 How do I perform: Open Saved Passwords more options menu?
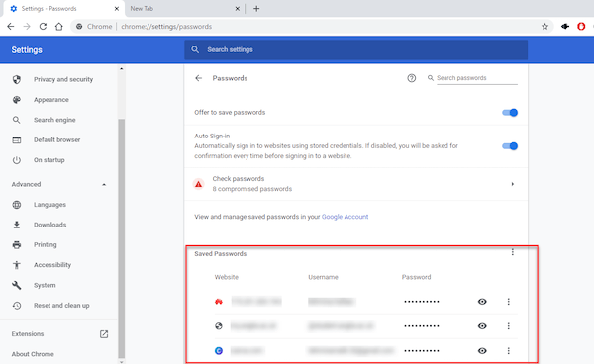point(513,252)
